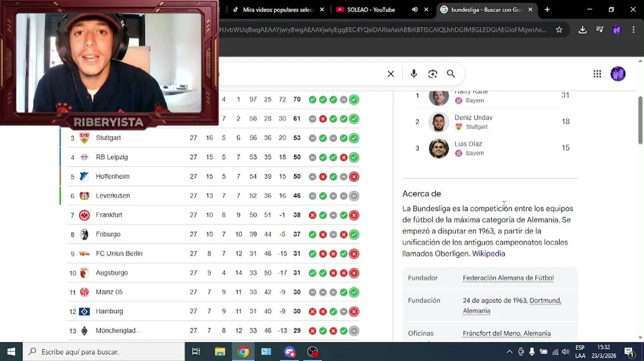The height and width of the screenshot is (361, 644).
Task: Close the SOLEAO - YouTube tab
Action: pos(426,10)
